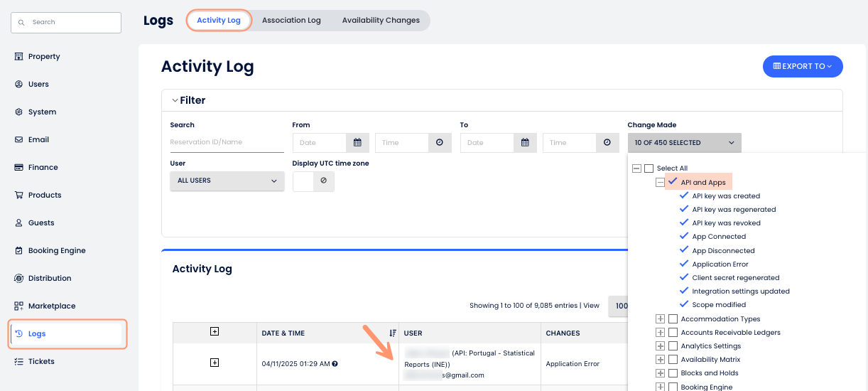Uncheck App Disconnected option
The height and width of the screenshot is (391, 868).
[x=685, y=250]
